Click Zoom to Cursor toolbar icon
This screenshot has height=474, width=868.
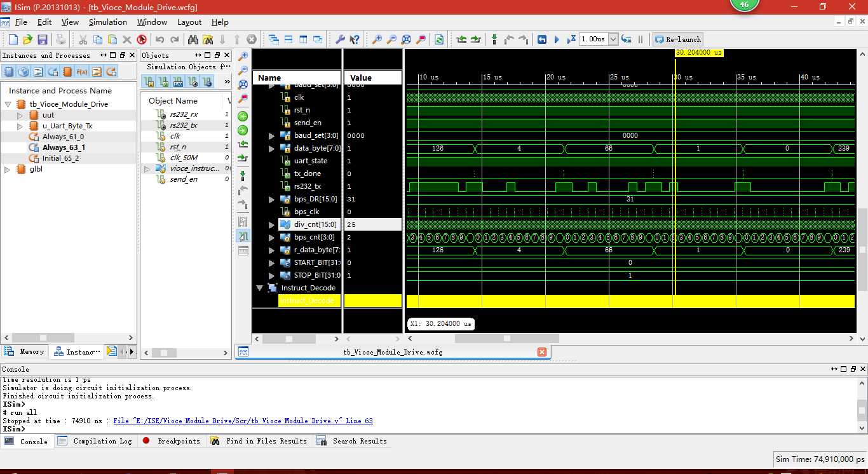coord(421,39)
